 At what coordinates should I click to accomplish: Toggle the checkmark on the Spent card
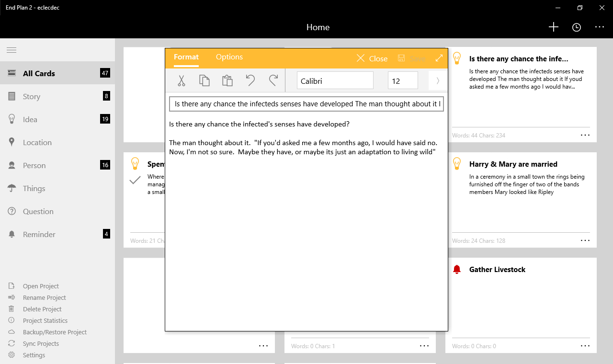[135, 180]
